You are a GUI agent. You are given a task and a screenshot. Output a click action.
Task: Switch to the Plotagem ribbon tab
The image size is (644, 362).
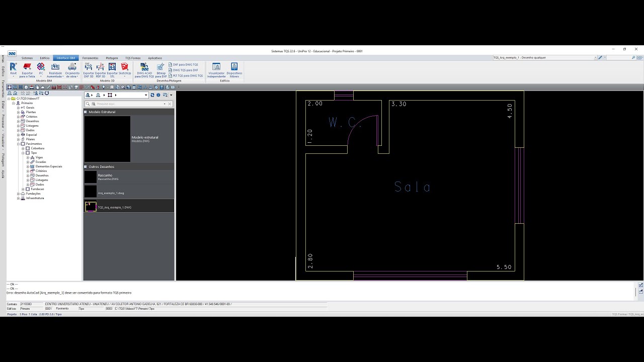112,58
